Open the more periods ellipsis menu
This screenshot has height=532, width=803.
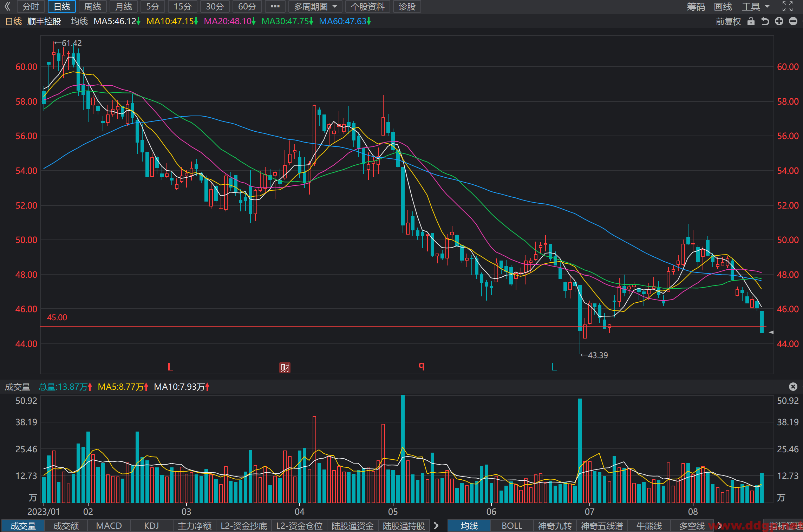275,6
